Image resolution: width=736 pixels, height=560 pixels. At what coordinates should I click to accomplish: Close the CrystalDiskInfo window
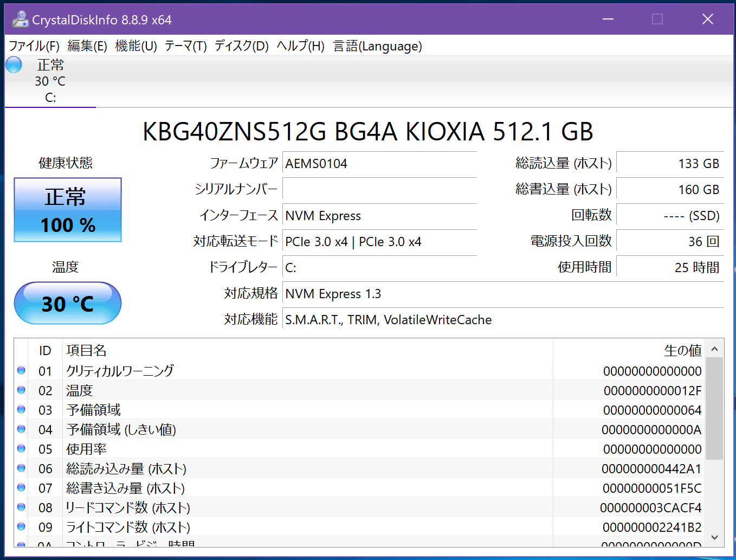[707, 20]
